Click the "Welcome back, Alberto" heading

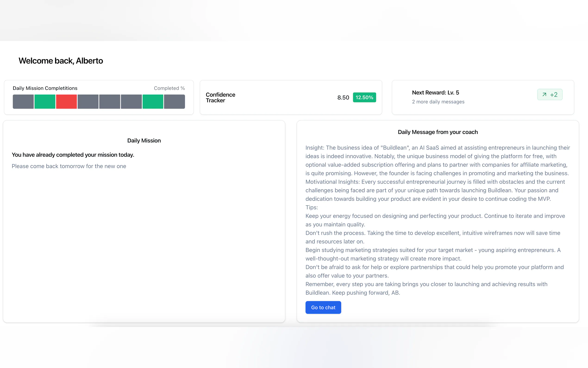point(61,61)
